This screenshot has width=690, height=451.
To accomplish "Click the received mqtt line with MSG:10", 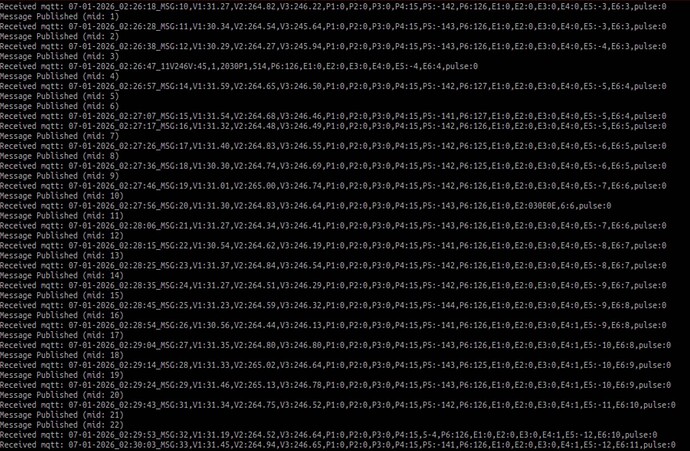I will [333, 7].
